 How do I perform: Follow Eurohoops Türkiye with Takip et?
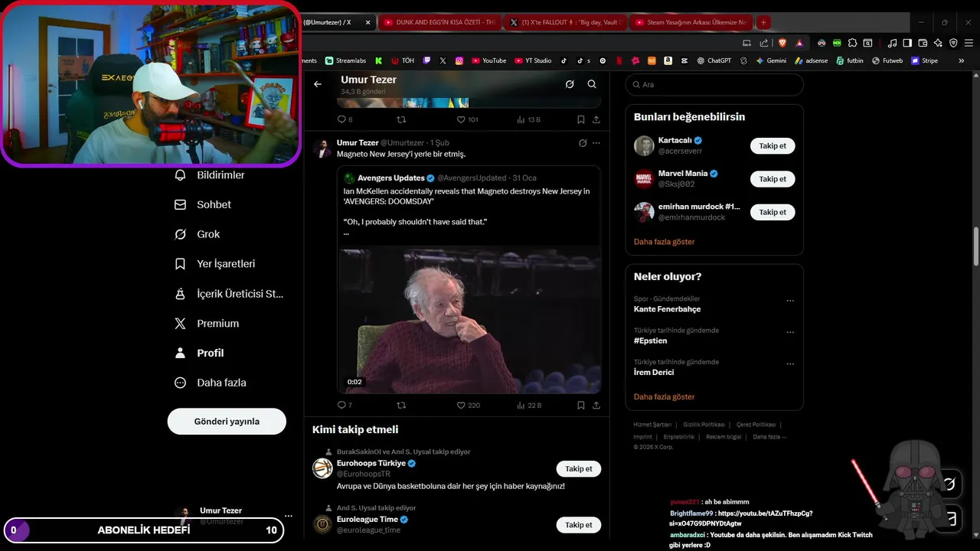[x=579, y=469]
